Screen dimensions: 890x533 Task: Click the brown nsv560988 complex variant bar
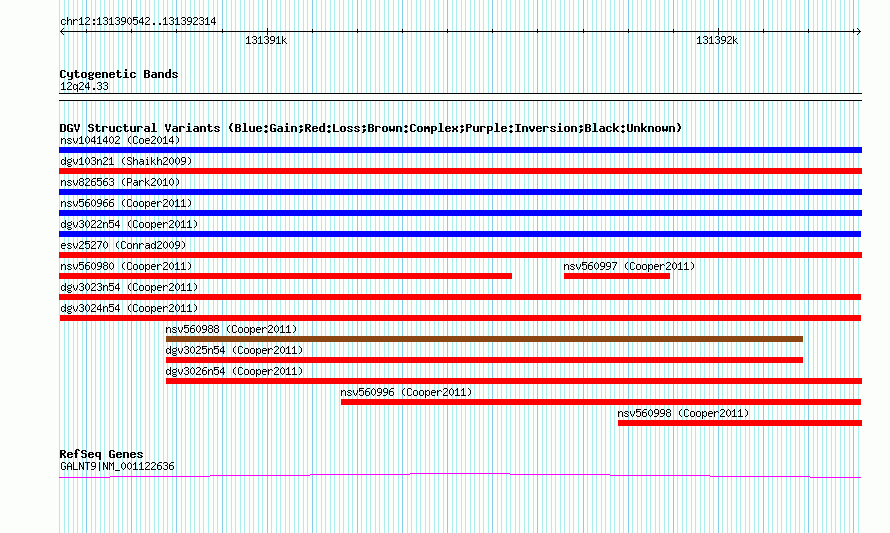[x=484, y=339]
